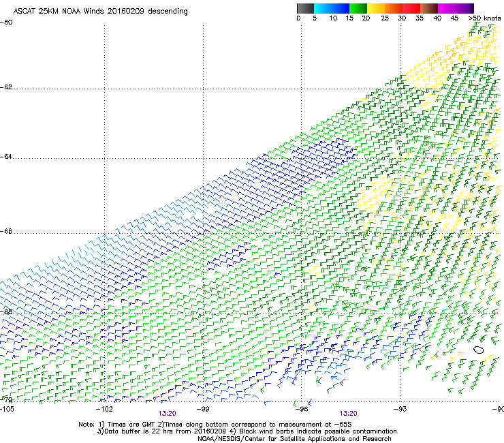Click the '15' knots scale label
The height and width of the screenshot is (443, 504).
[349, 18]
